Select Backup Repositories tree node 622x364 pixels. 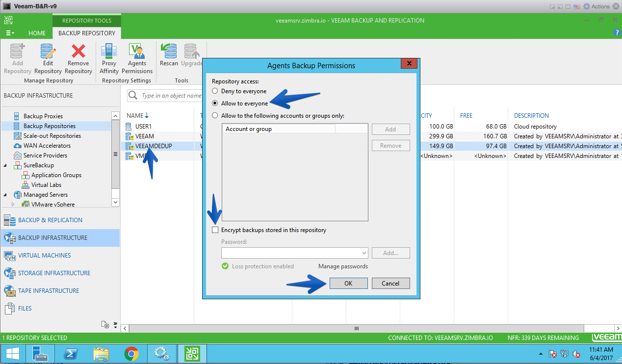coord(49,126)
